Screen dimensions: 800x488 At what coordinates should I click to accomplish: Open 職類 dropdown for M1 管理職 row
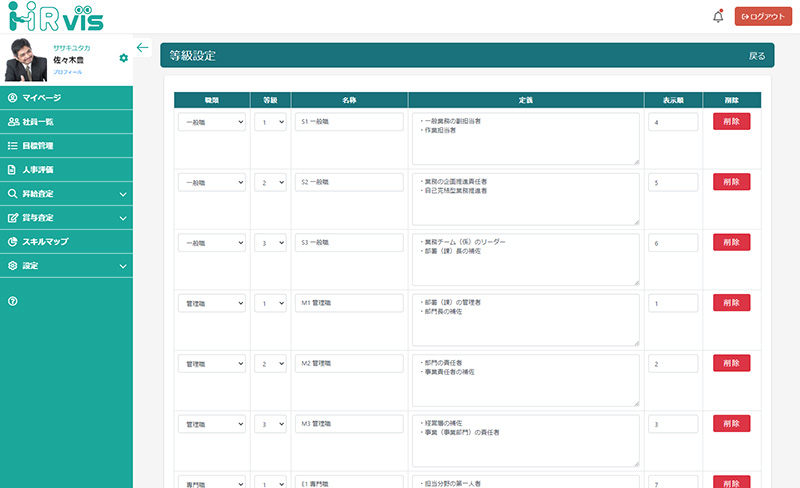pyautogui.click(x=212, y=303)
